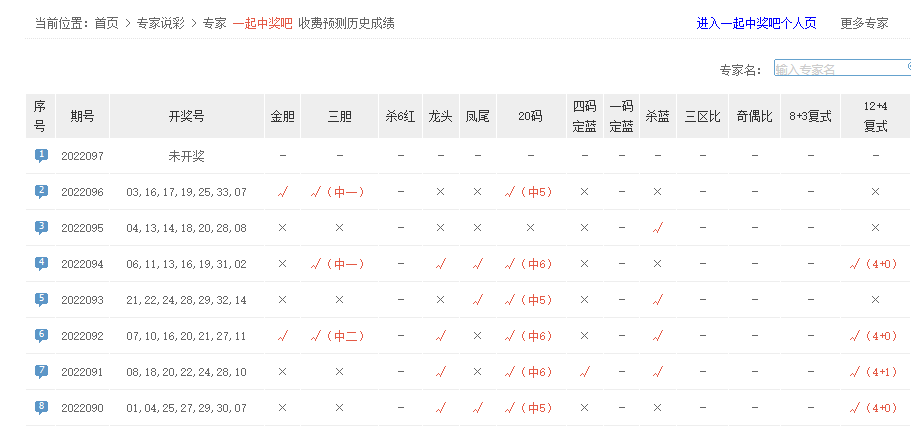Click the row 8 sequence number badge

41,407
